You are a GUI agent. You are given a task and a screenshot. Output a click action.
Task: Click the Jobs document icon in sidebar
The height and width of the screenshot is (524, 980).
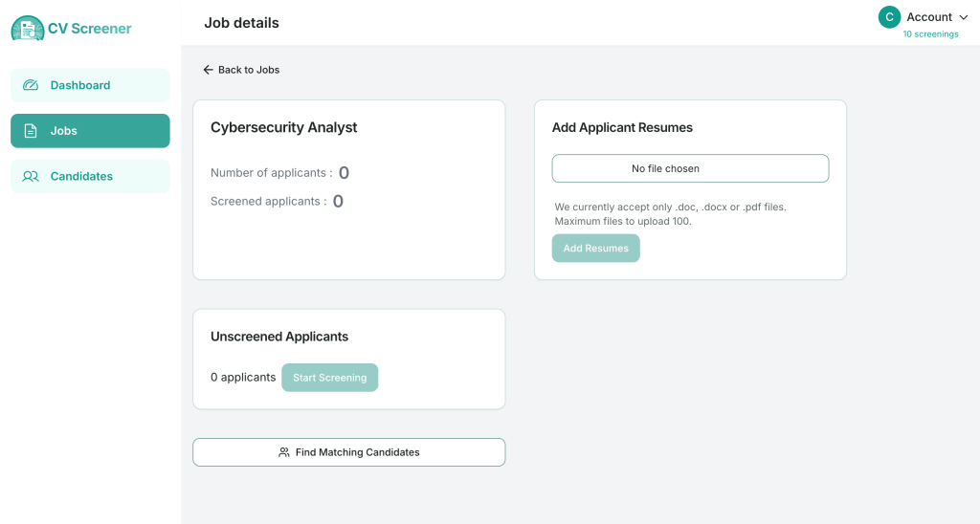tap(31, 131)
